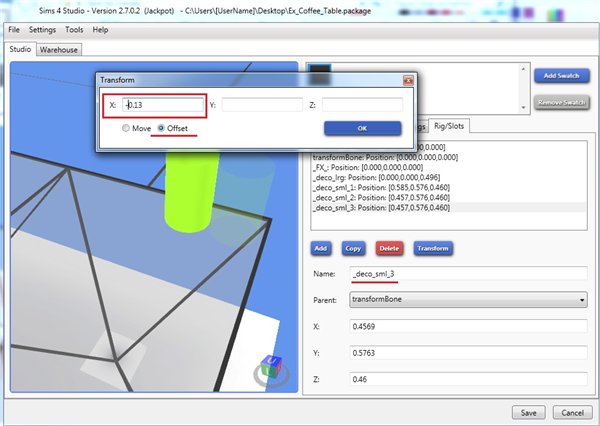Open the Tools menu

(75, 30)
